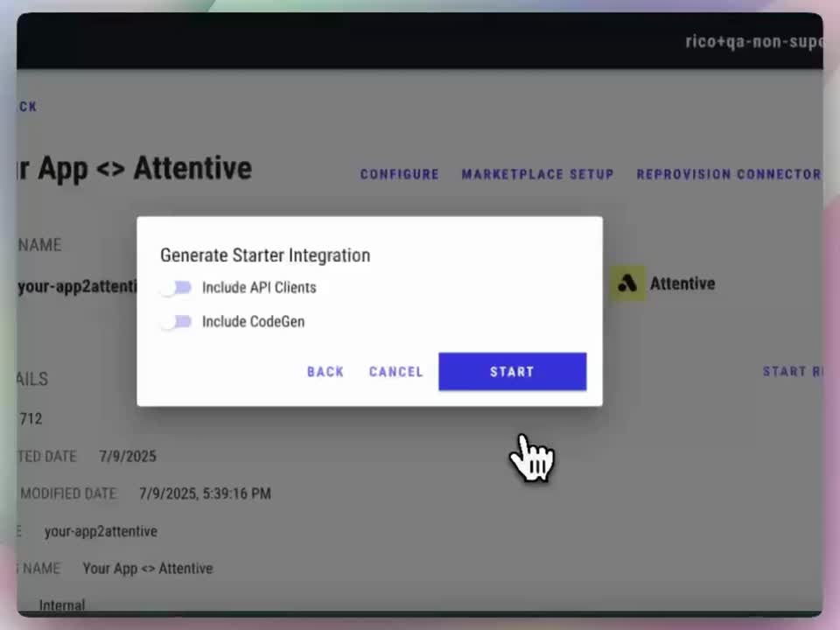Toggle the Include API Clients switch
The image size is (840, 630).
pyautogui.click(x=176, y=288)
